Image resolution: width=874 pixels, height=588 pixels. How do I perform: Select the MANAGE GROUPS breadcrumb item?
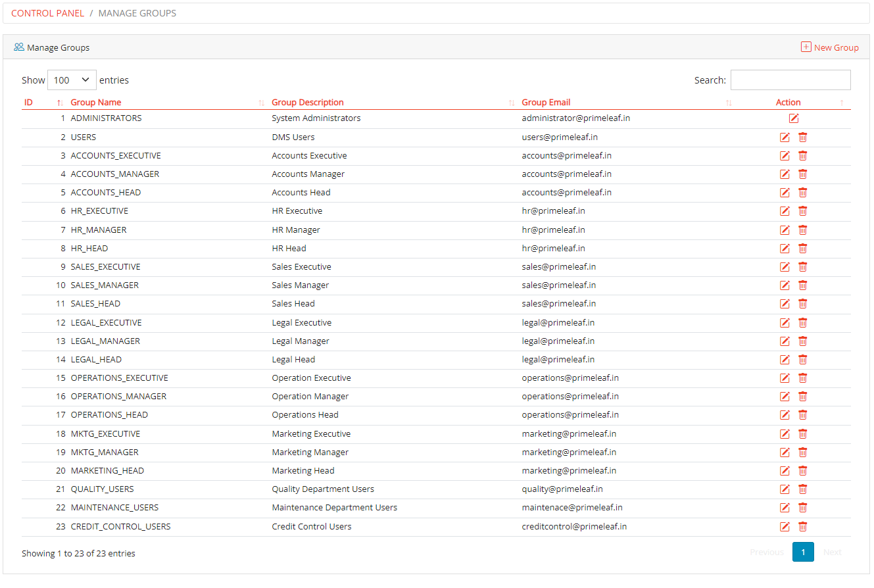click(x=137, y=12)
